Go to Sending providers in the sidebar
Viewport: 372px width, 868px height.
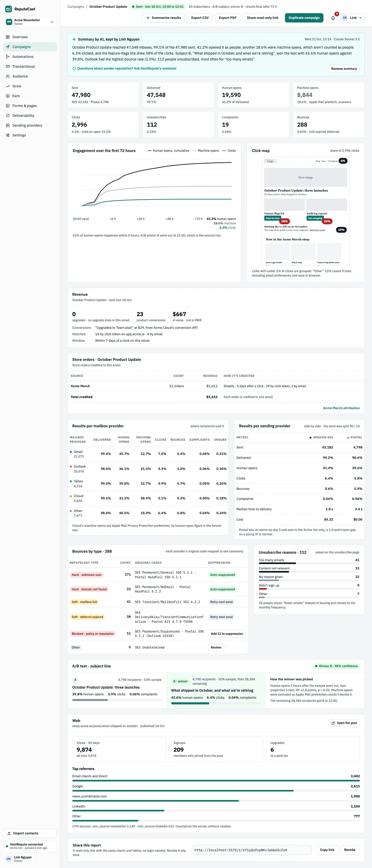30,125
